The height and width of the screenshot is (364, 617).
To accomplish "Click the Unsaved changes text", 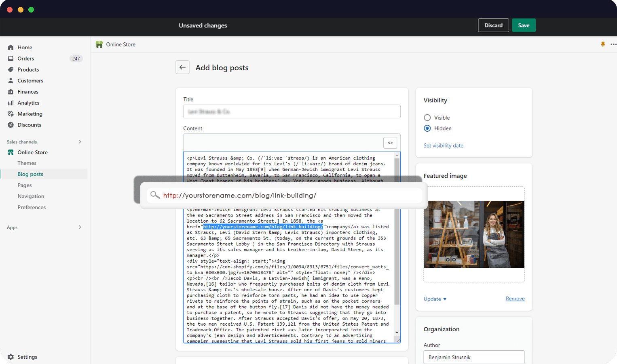I will tap(203, 25).
